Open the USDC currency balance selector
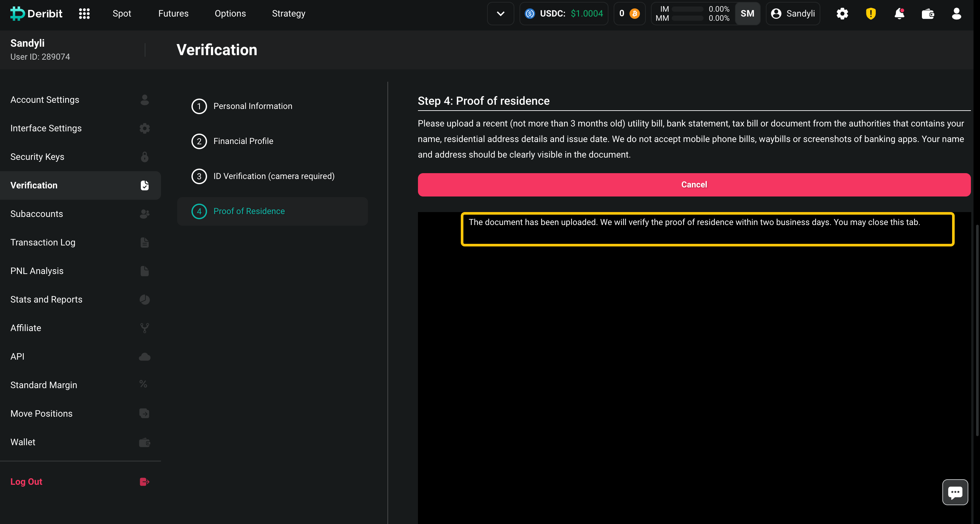The height and width of the screenshot is (524, 980). coord(564,14)
